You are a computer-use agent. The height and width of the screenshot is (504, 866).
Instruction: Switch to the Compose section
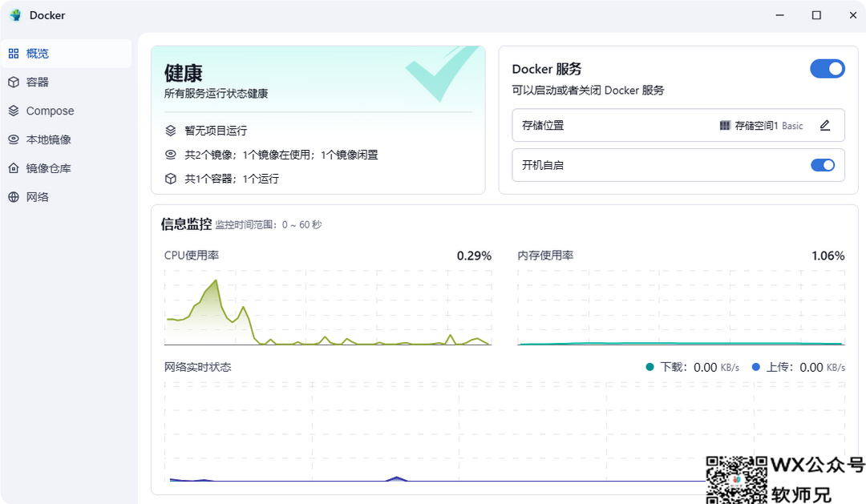tap(67, 111)
